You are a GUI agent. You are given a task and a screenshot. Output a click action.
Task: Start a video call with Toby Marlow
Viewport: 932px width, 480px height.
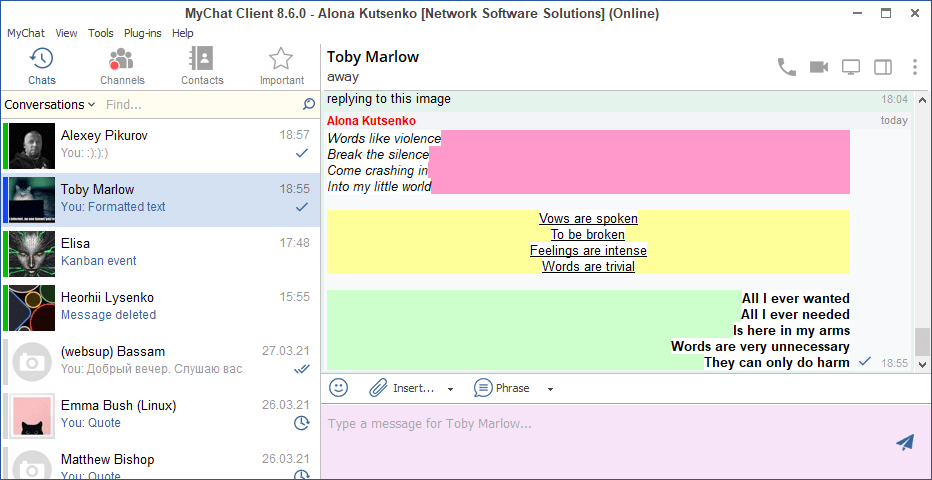(819, 67)
